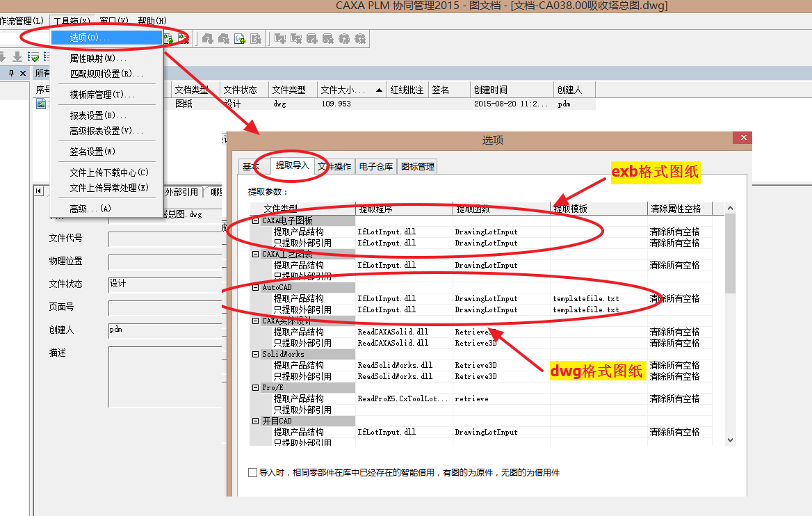Image resolution: width=812 pixels, height=516 pixels.
Task: Click options table scrollbar up arrow
Action: tap(730, 208)
